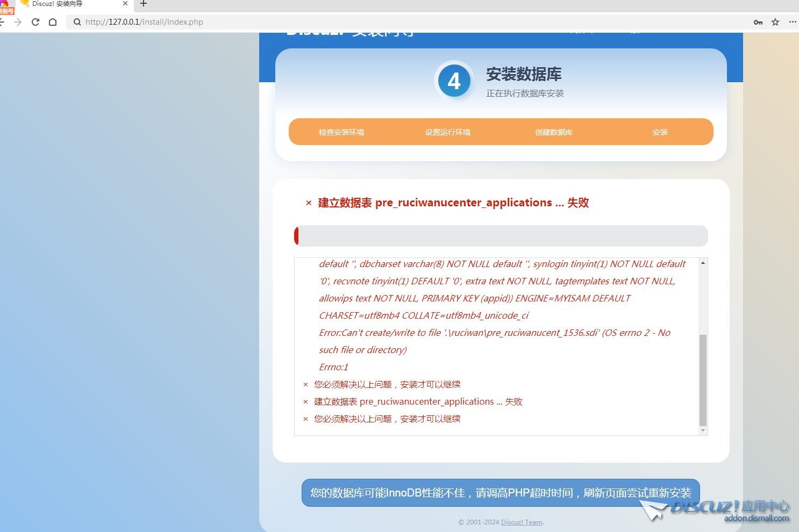This screenshot has height=532, width=799.
Task: Close the Discuz! 安装向导 tab
Action: (125, 4)
